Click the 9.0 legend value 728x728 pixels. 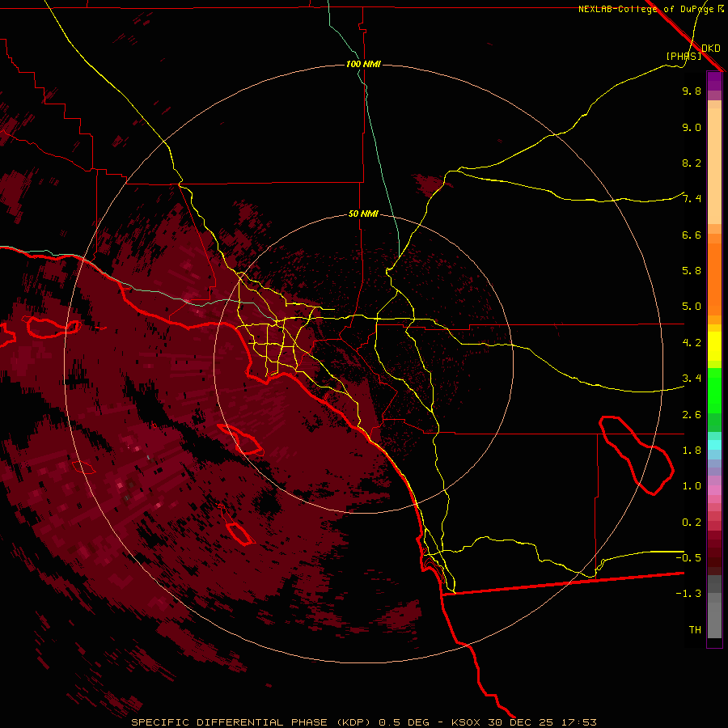pos(692,127)
